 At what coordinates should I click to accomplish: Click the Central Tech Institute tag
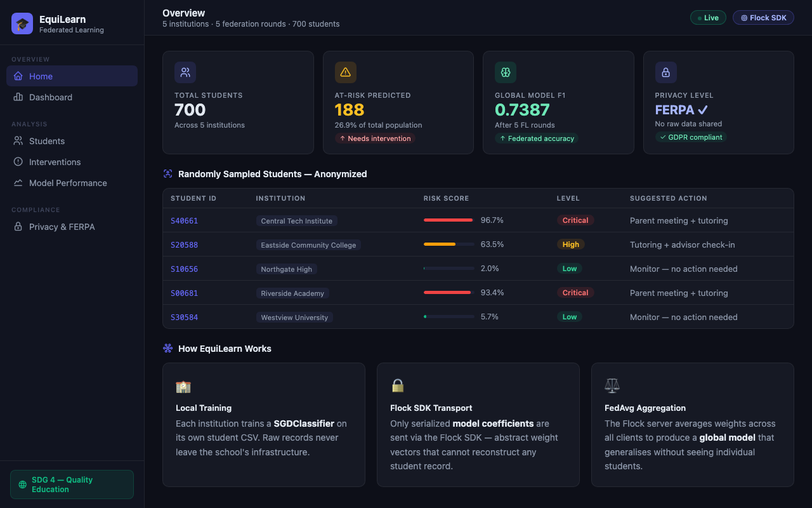point(296,221)
